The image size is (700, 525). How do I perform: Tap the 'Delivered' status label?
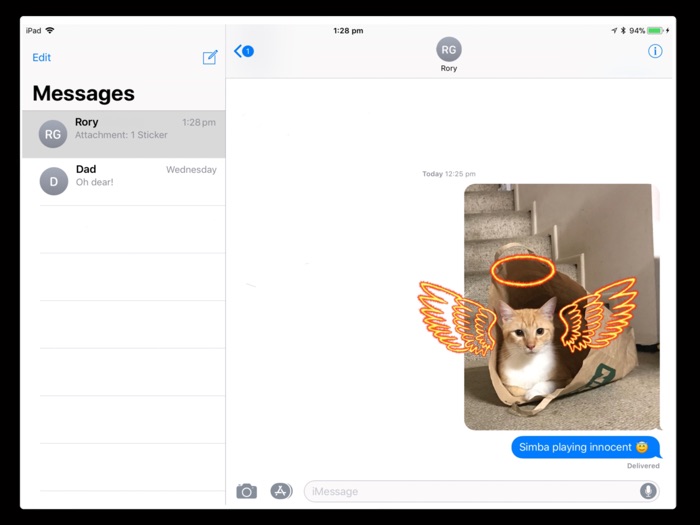coord(643,466)
